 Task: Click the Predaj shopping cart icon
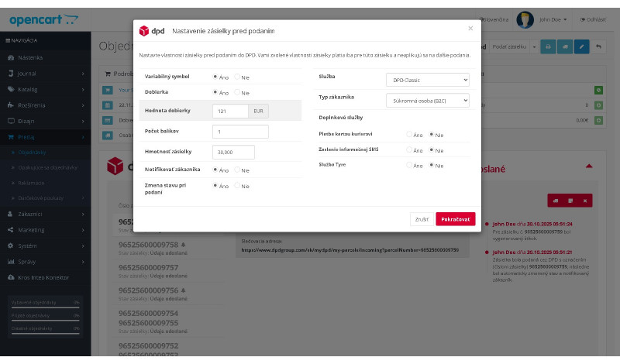pos(11,137)
